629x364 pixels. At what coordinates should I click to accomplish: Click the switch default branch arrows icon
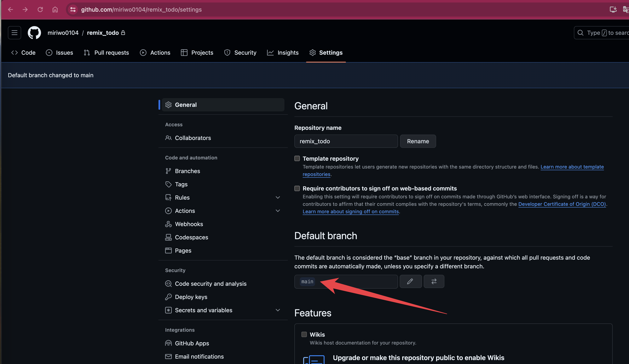434,281
